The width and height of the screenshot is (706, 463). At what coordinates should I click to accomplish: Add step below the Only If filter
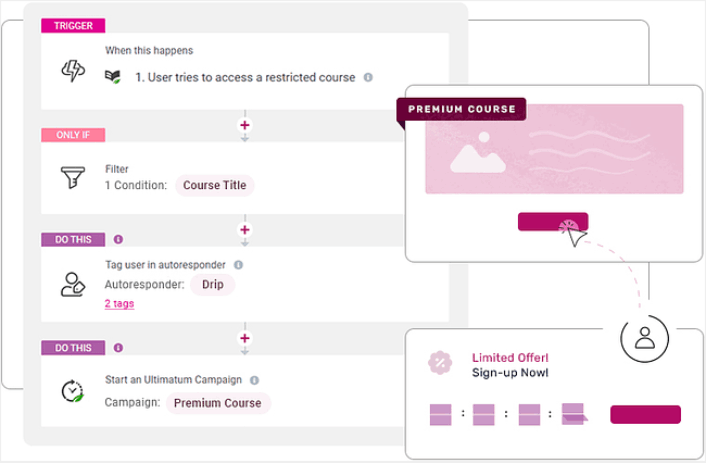click(x=244, y=232)
